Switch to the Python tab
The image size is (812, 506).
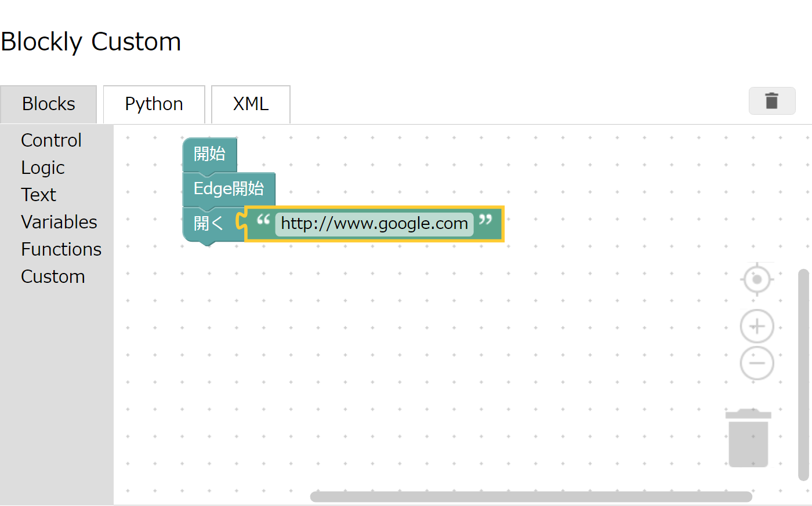(153, 104)
